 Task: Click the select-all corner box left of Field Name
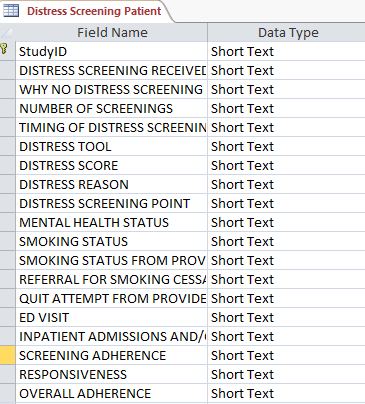click(x=7, y=32)
